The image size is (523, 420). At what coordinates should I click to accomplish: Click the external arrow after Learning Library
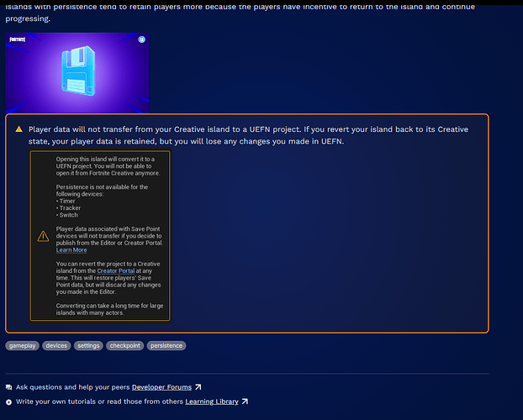click(x=245, y=402)
